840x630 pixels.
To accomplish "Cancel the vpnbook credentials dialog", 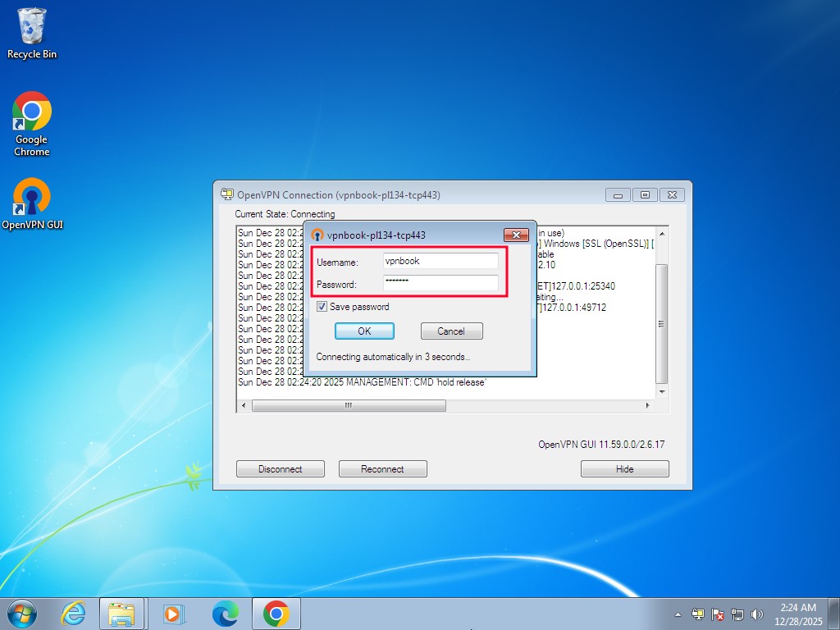I will point(451,331).
